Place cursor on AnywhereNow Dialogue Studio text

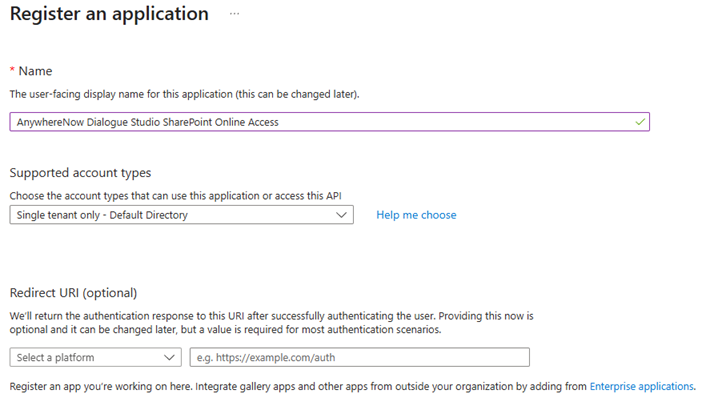pyautogui.click(x=146, y=122)
